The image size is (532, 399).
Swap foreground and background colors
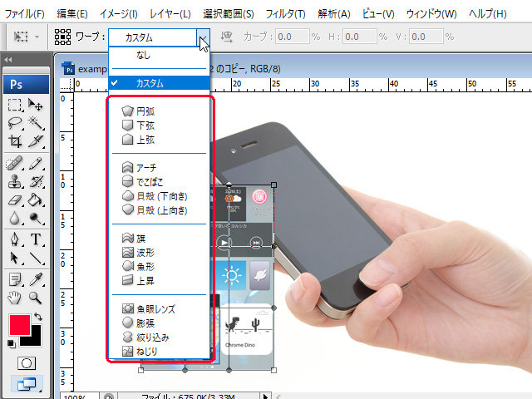pos(38,317)
